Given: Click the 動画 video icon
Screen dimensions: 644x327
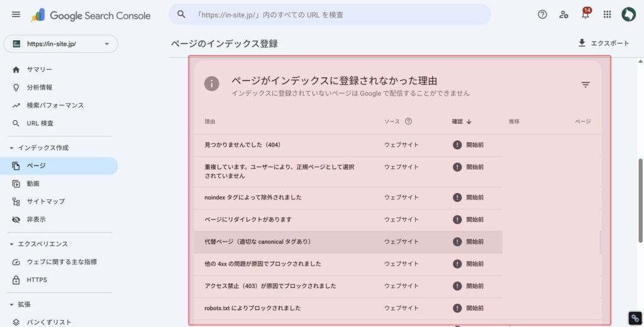Looking at the screenshot, I should [16, 184].
